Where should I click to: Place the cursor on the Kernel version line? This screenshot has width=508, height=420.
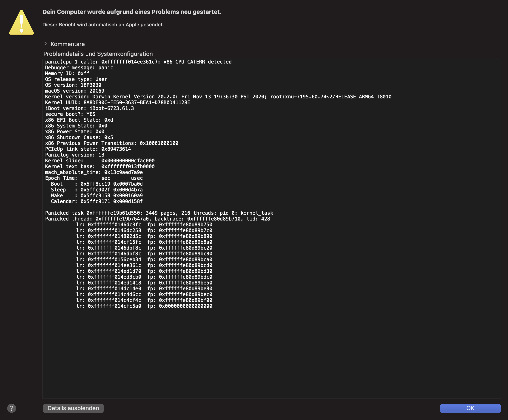218,97
